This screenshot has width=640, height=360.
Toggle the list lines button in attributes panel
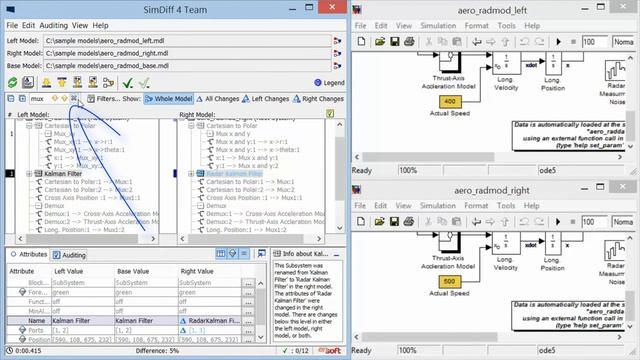pyautogui.click(x=244, y=254)
